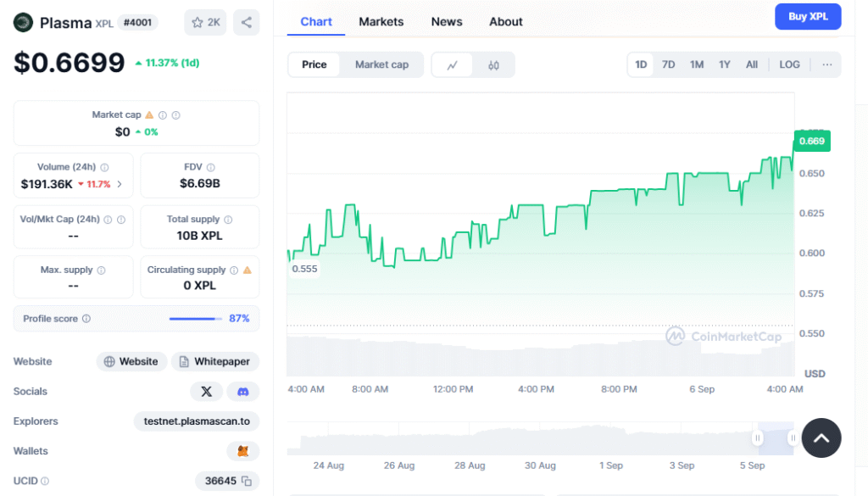Select 1M time range
This screenshot has height=496, width=868.
coord(697,64)
